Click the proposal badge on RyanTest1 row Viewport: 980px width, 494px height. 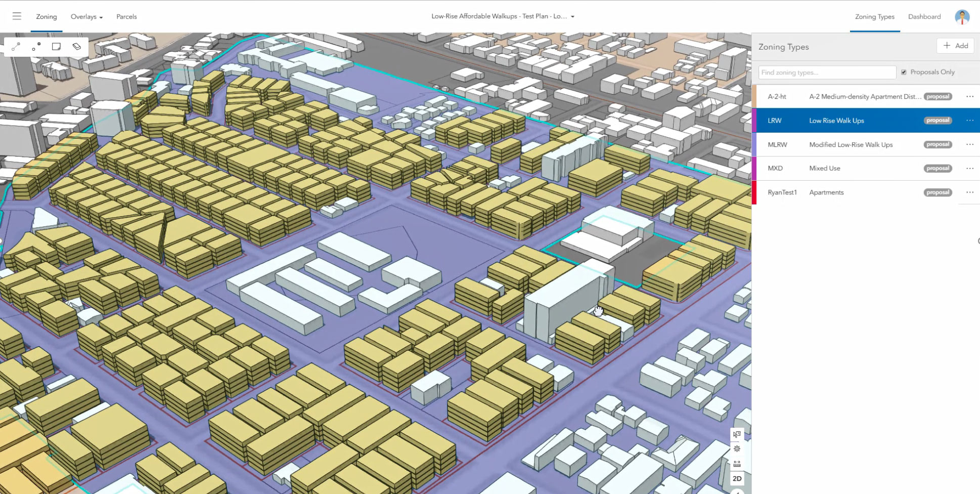point(938,192)
